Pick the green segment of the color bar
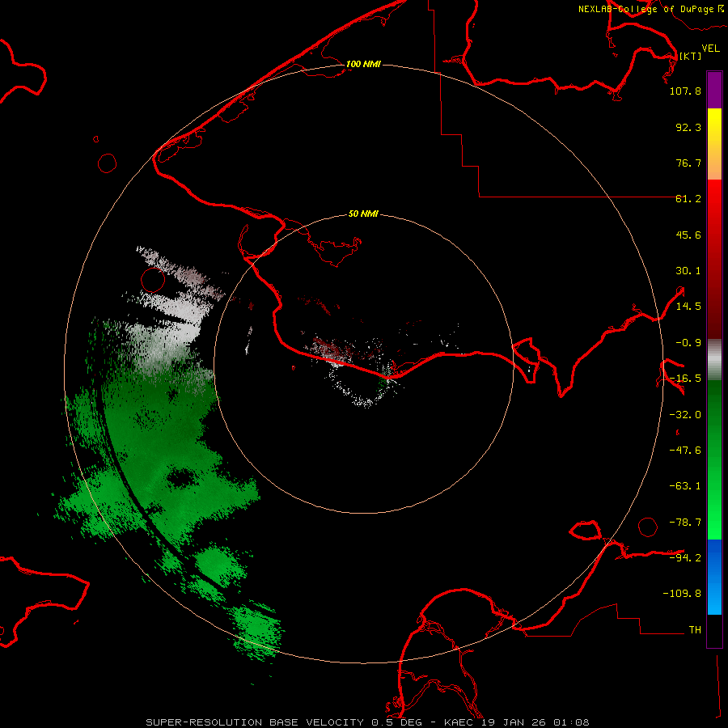 pos(714,459)
